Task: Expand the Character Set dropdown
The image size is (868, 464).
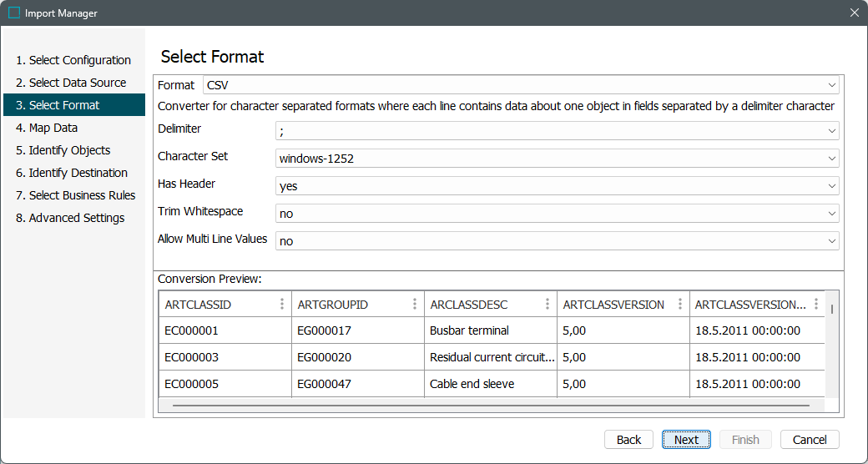Action: 557,159
